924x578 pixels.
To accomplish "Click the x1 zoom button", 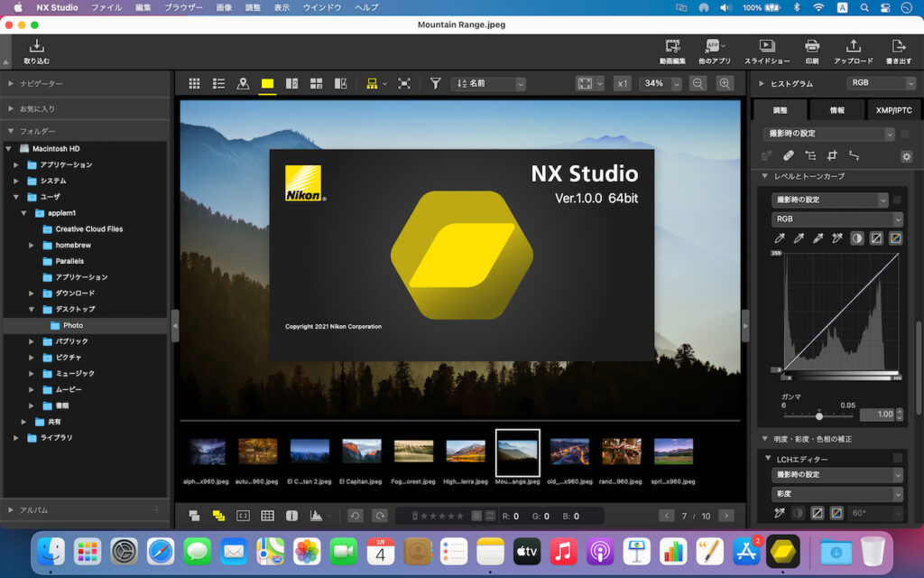I will click(622, 83).
